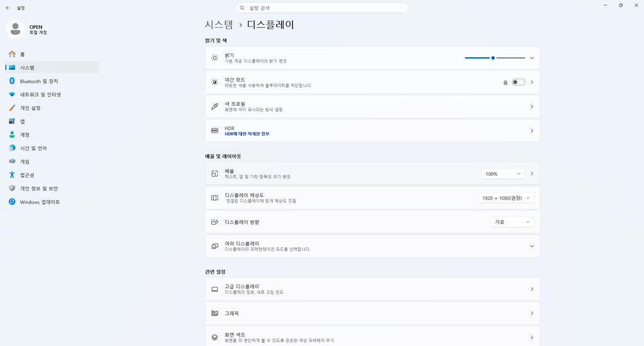
Task: Open the OPEN 로컬 계정 profile
Action: click(x=26, y=29)
